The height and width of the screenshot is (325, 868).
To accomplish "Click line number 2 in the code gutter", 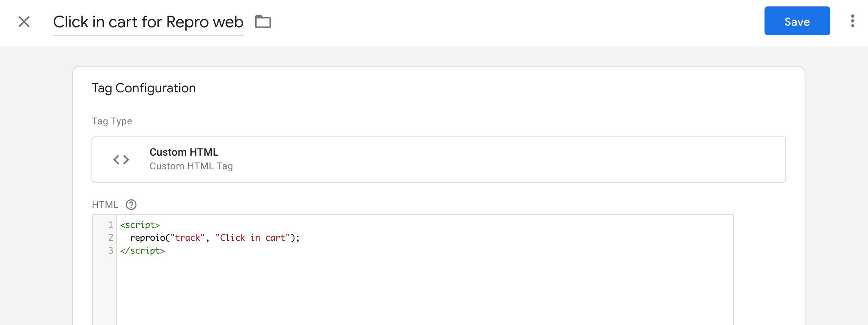I will tap(111, 238).
